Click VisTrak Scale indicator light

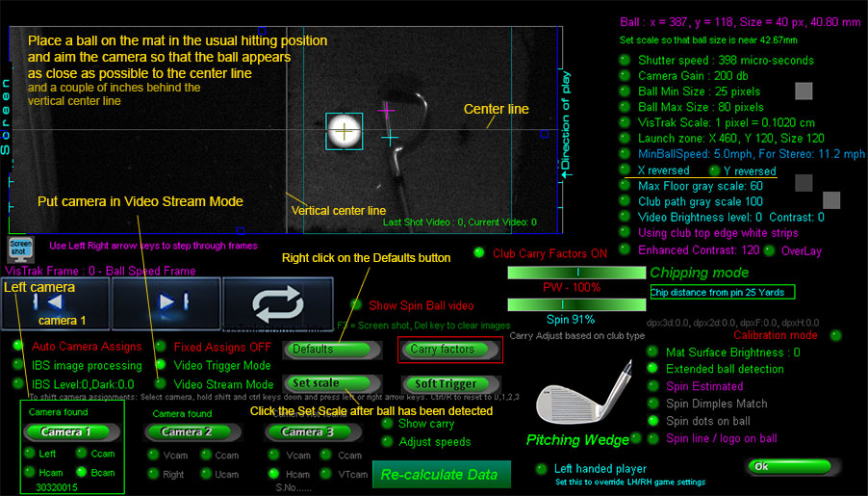pos(625,122)
